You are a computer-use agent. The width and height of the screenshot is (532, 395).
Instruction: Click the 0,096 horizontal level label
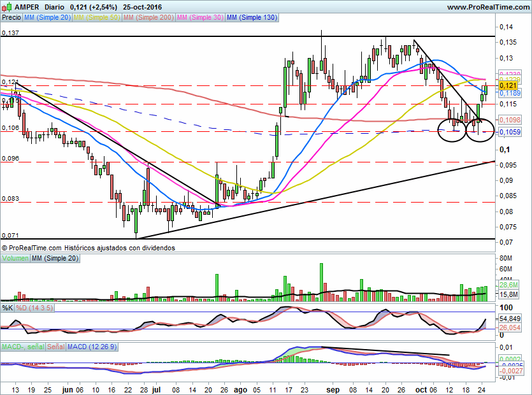(10, 159)
